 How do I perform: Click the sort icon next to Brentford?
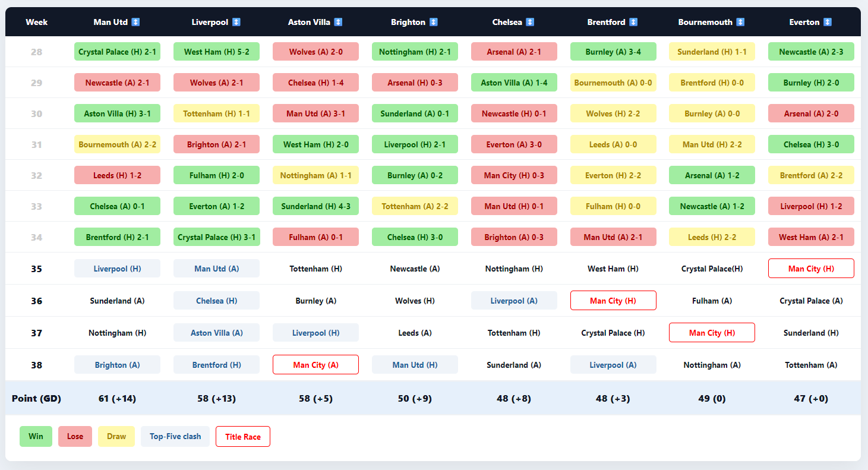pyautogui.click(x=633, y=22)
